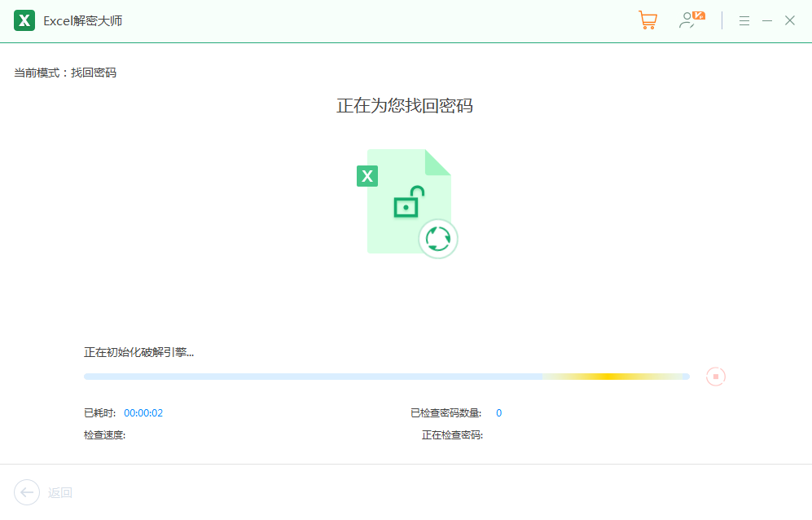812x520 pixels.
Task: Click the back arrow circle icon
Action: (x=27, y=492)
